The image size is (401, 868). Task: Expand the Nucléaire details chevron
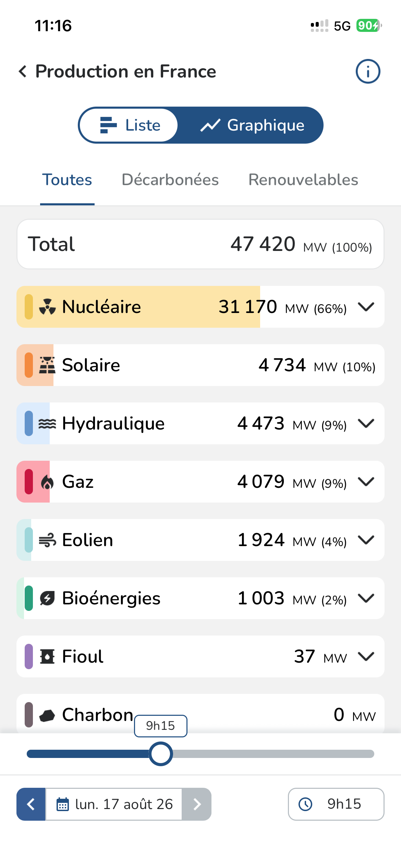[x=366, y=306]
